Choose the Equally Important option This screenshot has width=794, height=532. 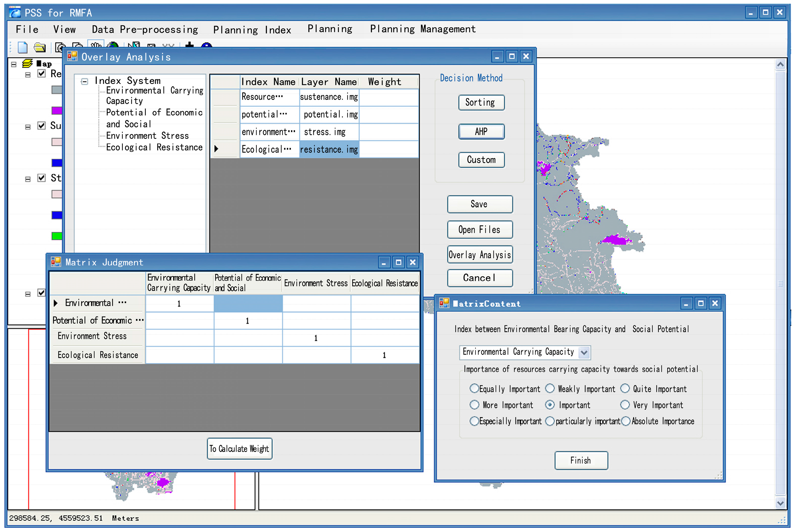[474, 389]
